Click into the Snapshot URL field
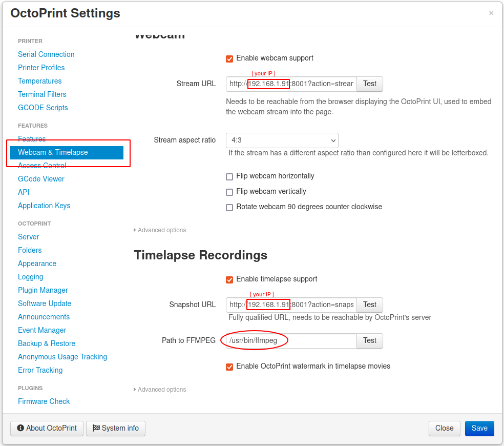Image resolution: width=504 pixels, height=446 pixels. [x=291, y=305]
